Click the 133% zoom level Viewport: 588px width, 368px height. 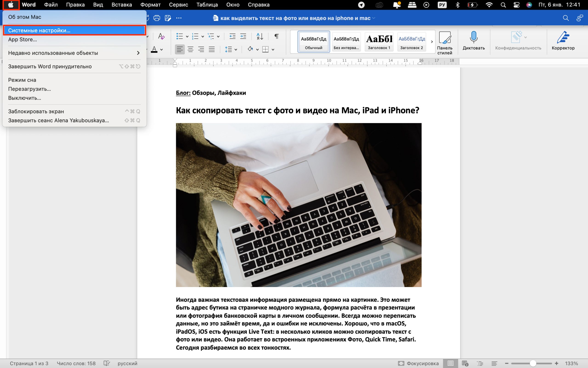click(571, 363)
